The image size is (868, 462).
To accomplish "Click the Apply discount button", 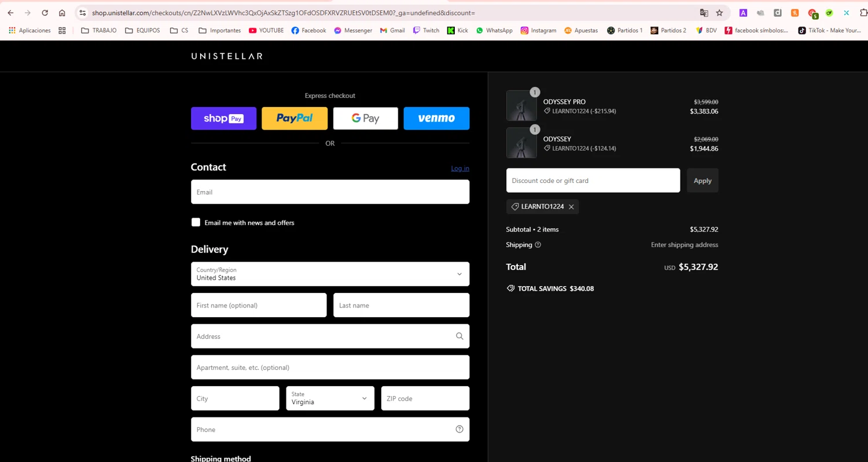I will click(703, 181).
